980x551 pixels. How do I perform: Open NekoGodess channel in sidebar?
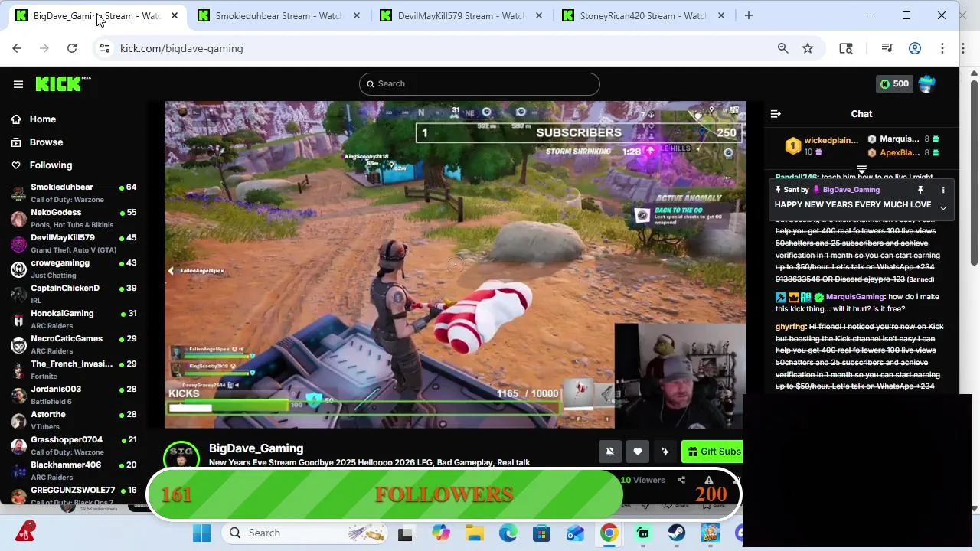click(73, 218)
